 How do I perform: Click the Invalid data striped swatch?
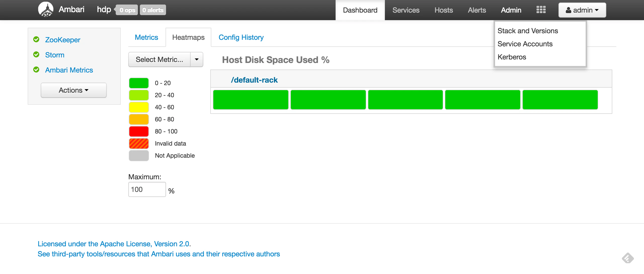[139, 144]
